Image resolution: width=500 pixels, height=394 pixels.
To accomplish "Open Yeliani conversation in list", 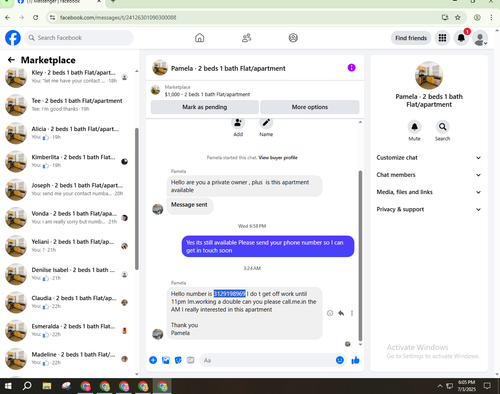I will point(67,246).
